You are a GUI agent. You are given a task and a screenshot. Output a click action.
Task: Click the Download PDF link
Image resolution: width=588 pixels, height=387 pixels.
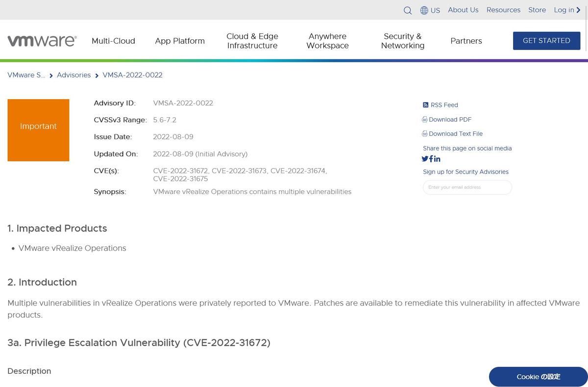(x=450, y=120)
